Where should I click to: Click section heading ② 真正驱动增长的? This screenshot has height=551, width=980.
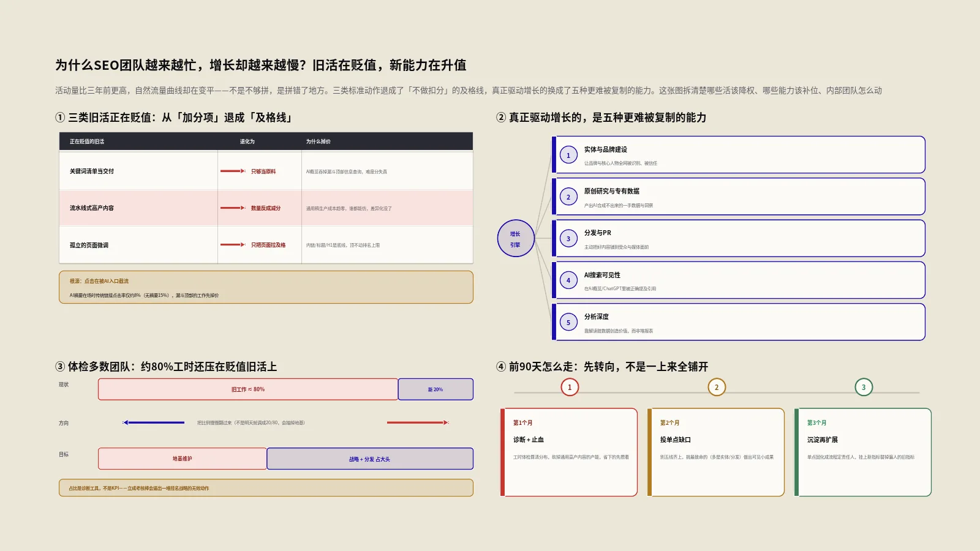[x=601, y=118]
